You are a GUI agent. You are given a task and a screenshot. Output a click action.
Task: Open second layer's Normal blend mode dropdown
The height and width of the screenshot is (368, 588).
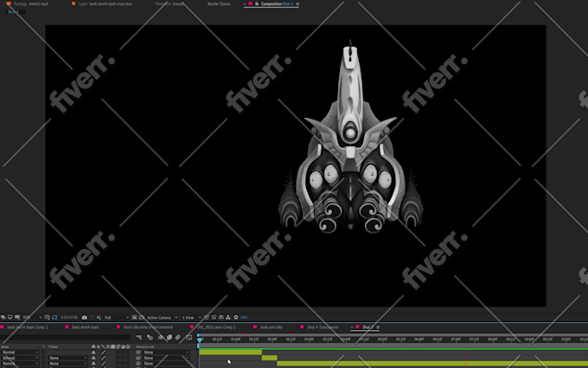tap(20, 358)
